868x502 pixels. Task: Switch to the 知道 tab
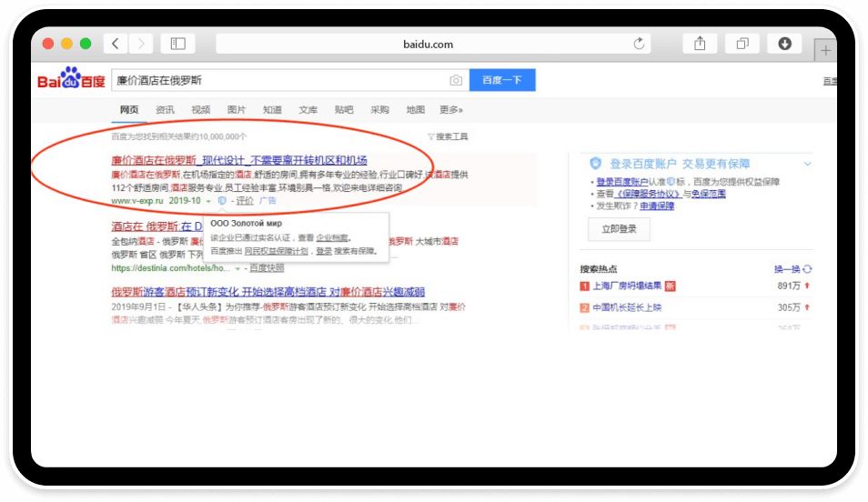[x=272, y=110]
